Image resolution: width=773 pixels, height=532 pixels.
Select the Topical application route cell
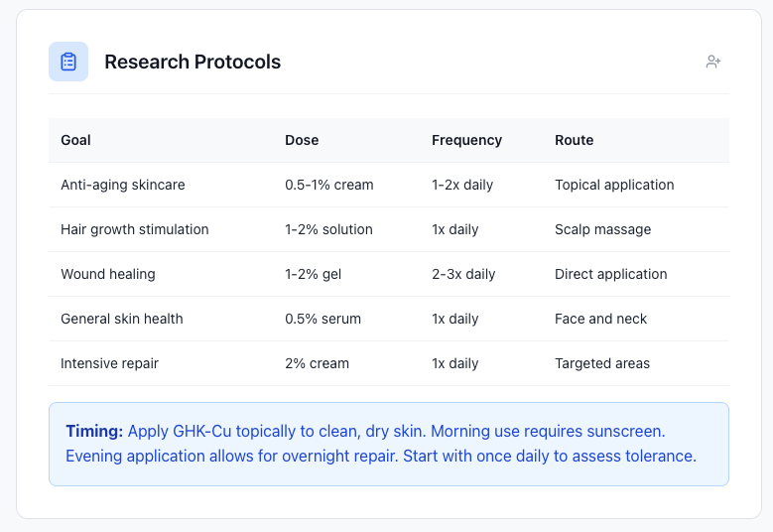(x=614, y=185)
